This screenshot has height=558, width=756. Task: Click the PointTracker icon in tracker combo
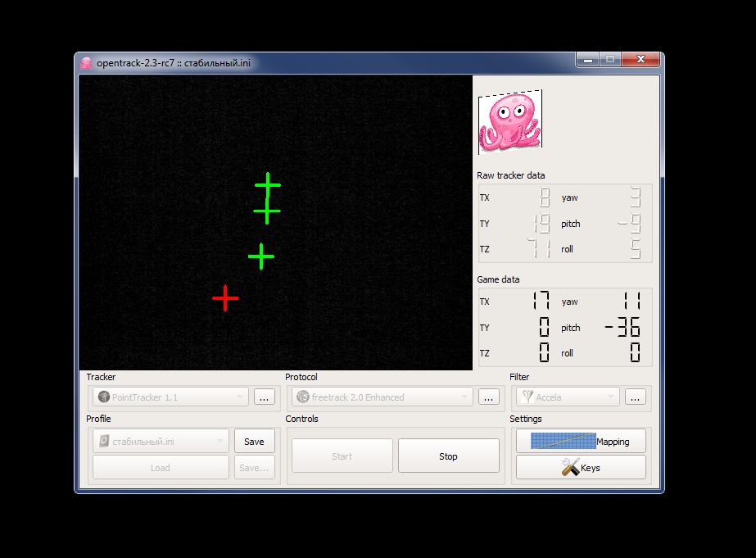coord(104,397)
